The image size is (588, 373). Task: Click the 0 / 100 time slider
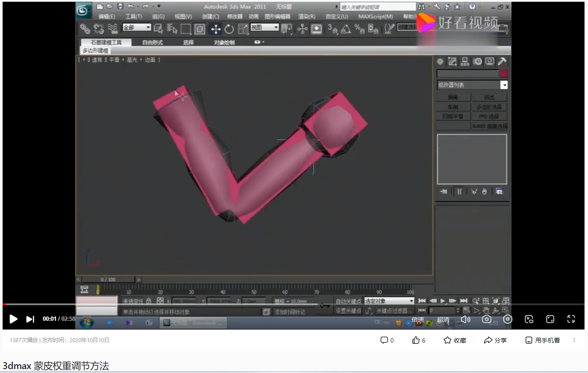[108, 280]
